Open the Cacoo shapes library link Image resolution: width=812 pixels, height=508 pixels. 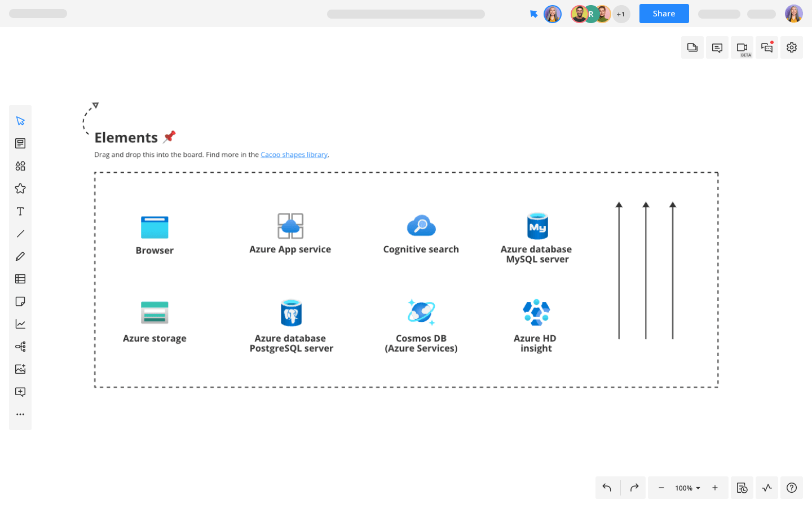coord(294,155)
